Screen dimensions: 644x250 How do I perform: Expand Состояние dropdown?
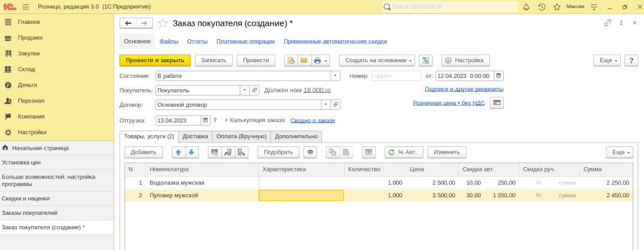[336, 76]
